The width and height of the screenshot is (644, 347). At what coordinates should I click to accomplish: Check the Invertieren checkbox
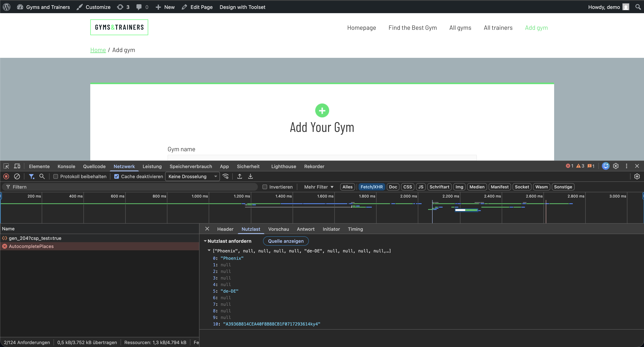click(x=265, y=187)
